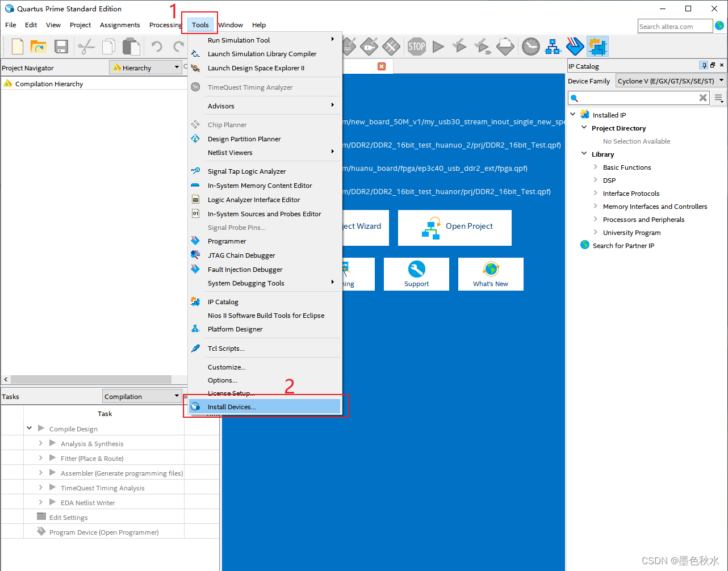728x571 pixels.
Task: Click the Redo arrow icon
Action: [179, 47]
